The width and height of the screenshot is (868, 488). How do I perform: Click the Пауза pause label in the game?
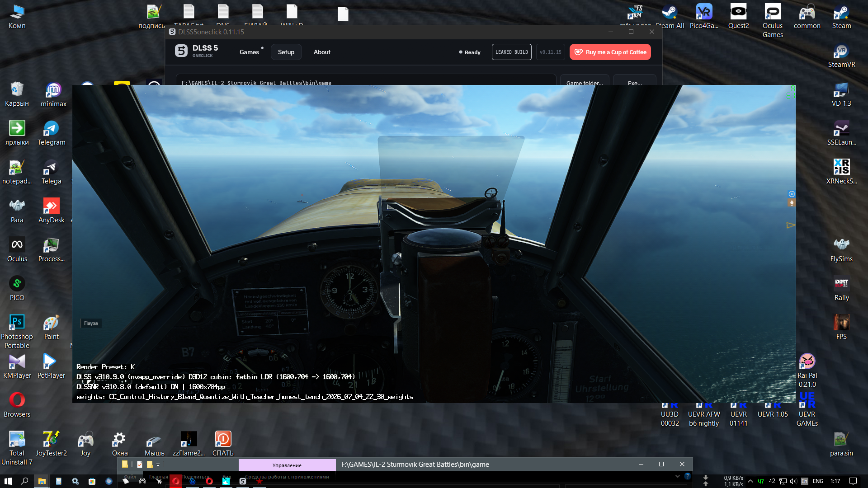(91, 323)
